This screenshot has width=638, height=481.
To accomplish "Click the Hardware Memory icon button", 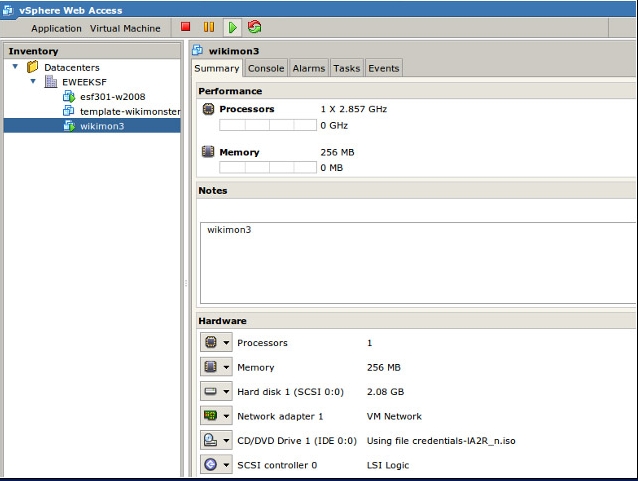I will point(211,367).
